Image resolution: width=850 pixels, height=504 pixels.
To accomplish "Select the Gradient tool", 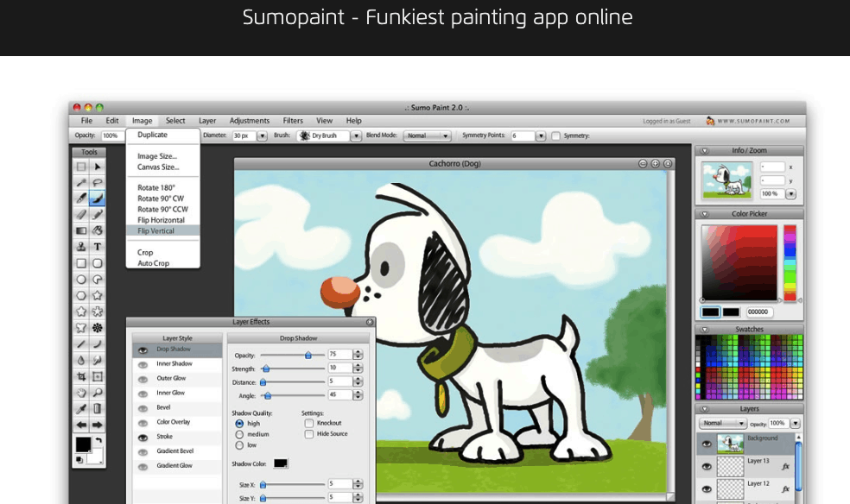I will tap(81, 230).
